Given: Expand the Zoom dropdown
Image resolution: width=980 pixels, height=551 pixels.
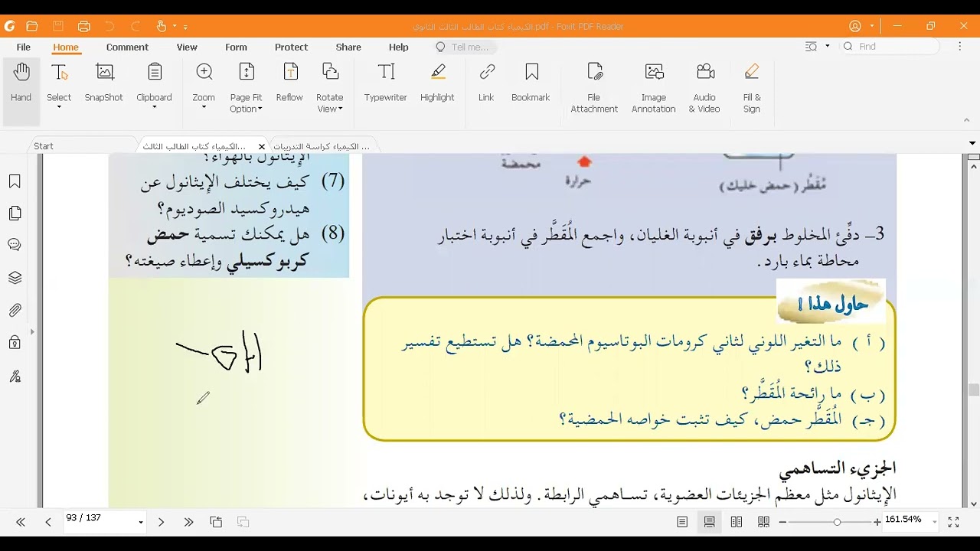Looking at the screenshot, I should tap(204, 107).
